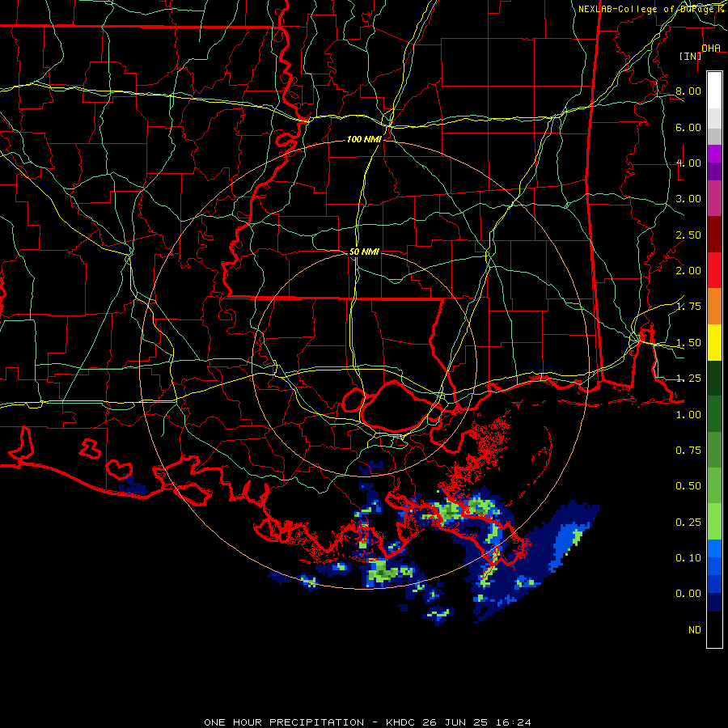Click the magenta color swatch near 4.00

714,154
